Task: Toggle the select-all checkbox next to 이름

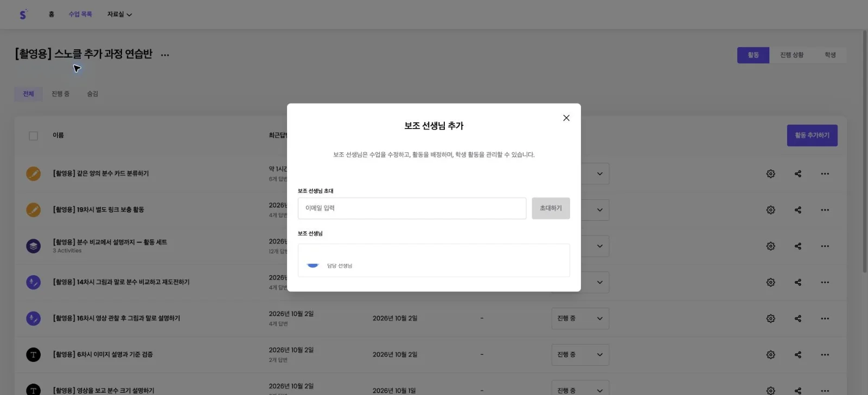Action: (x=33, y=136)
